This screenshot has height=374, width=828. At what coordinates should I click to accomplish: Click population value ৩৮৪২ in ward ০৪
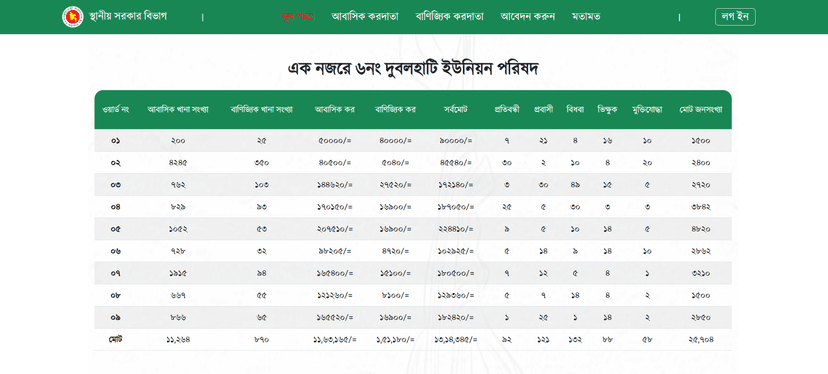[x=701, y=207]
